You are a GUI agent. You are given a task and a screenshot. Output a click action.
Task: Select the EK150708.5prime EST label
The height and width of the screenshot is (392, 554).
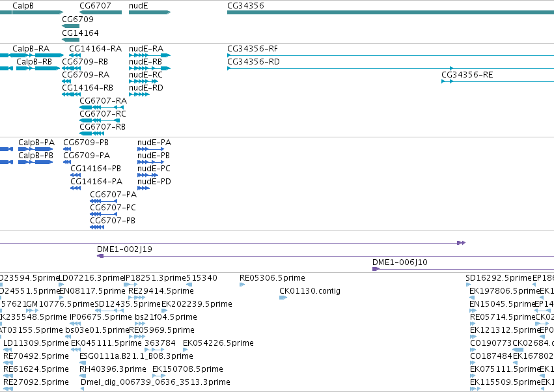pyautogui.click(x=187, y=369)
